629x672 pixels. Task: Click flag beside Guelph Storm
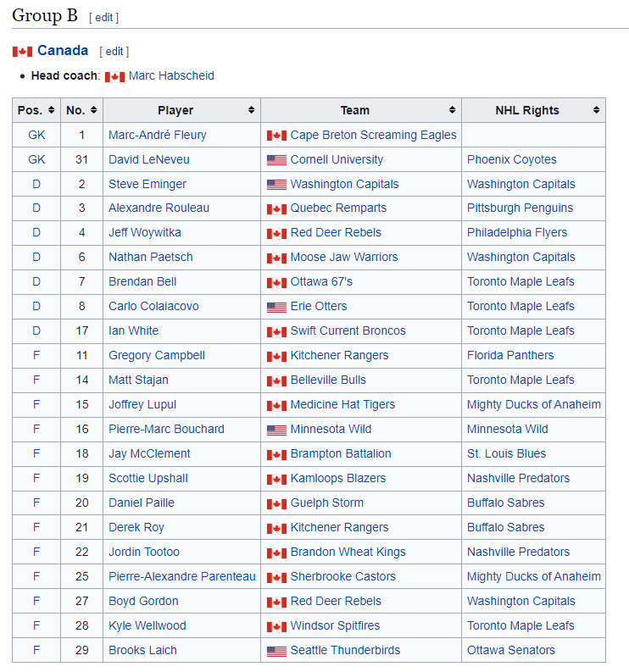(x=276, y=504)
